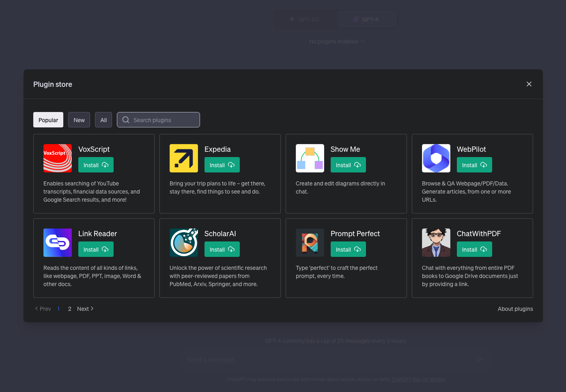The image size is (566, 392).
Task: Install the ChatWithPDF plugin
Action: [474, 249]
